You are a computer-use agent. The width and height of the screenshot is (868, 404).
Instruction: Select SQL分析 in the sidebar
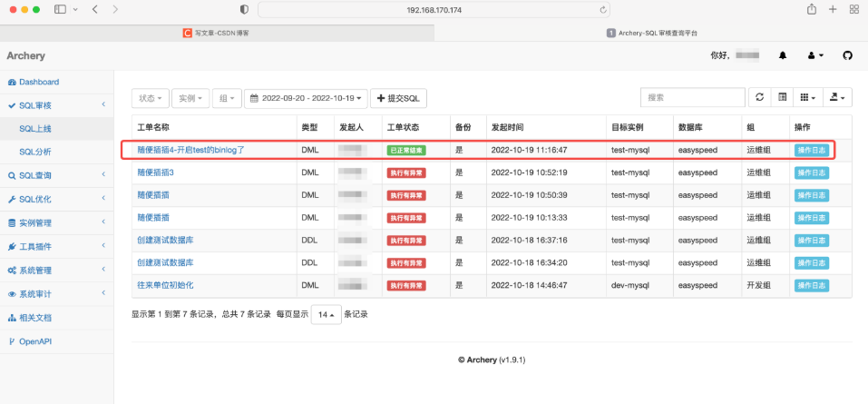56,152
